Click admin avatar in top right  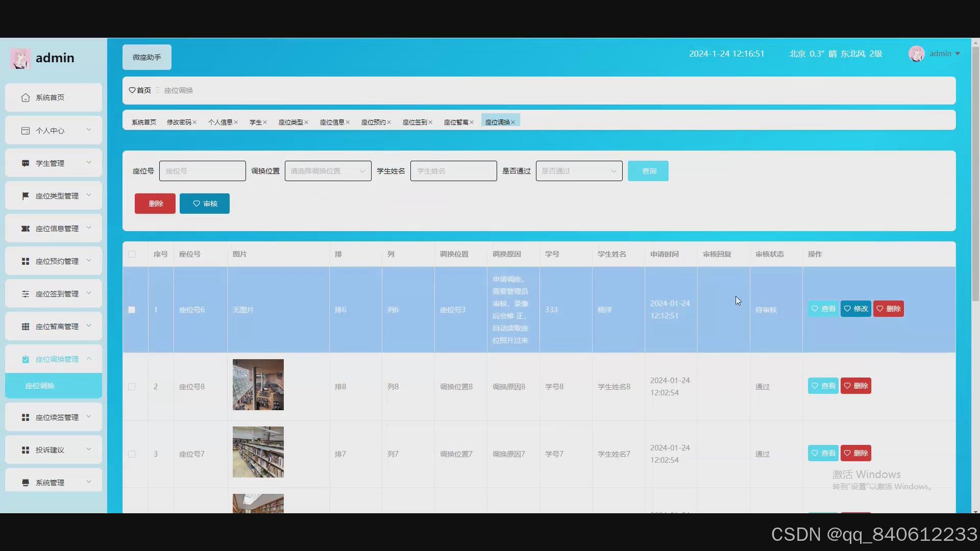coord(916,54)
